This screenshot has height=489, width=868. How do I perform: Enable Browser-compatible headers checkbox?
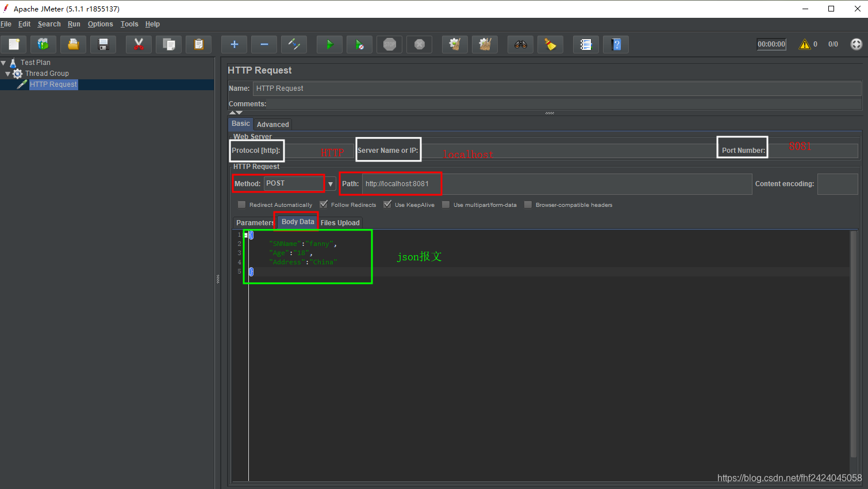(x=528, y=205)
